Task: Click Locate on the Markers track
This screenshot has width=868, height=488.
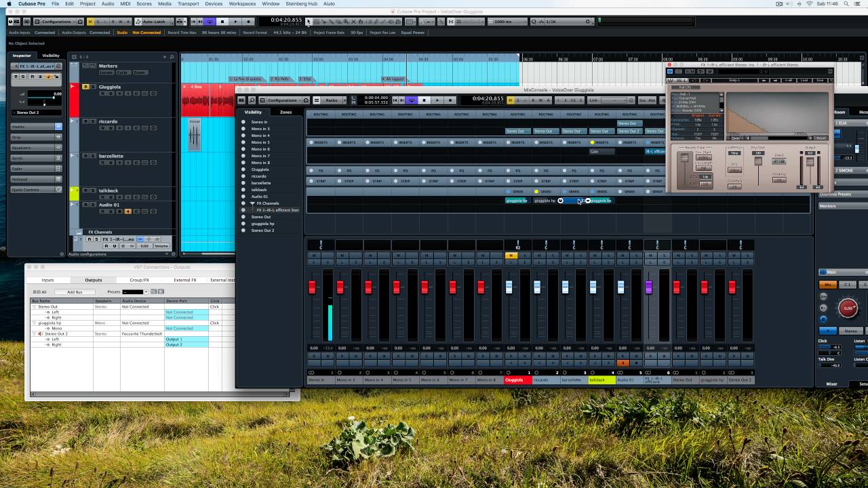Action: click(x=106, y=73)
